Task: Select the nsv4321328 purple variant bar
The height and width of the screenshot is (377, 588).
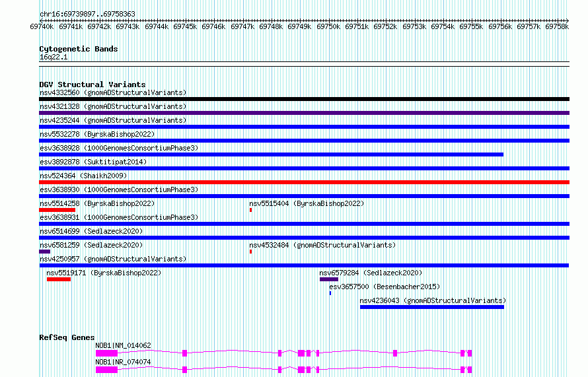Action: (x=304, y=113)
